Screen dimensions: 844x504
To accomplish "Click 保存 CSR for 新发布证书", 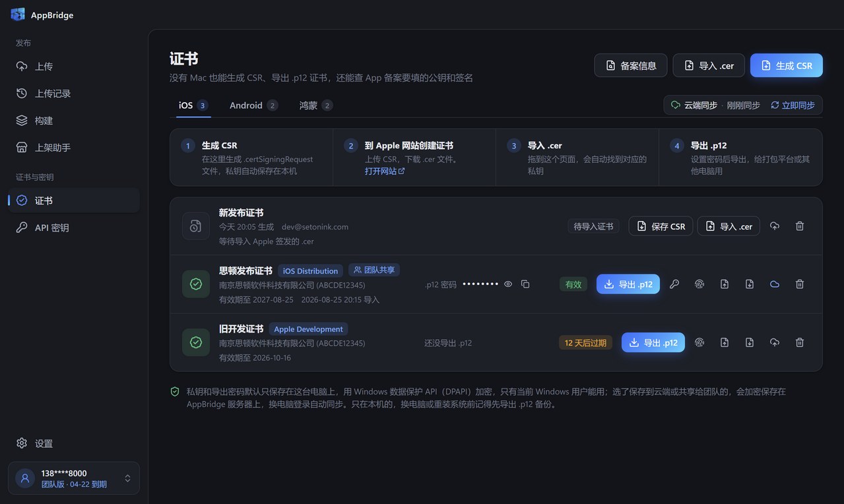I will pyautogui.click(x=661, y=226).
